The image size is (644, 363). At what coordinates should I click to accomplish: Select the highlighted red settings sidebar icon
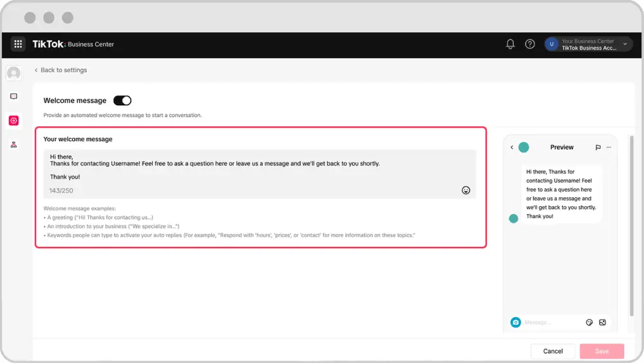[14, 121]
